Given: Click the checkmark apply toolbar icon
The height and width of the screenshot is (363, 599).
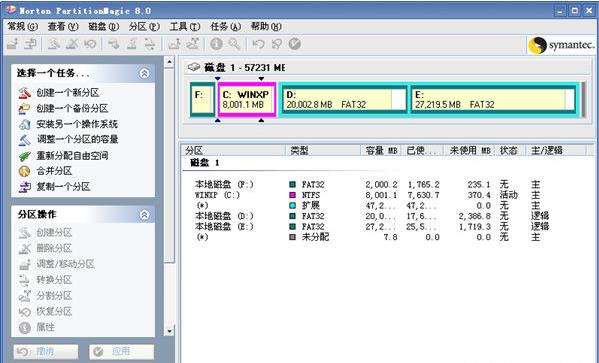Looking at the screenshot, I should 295,44.
